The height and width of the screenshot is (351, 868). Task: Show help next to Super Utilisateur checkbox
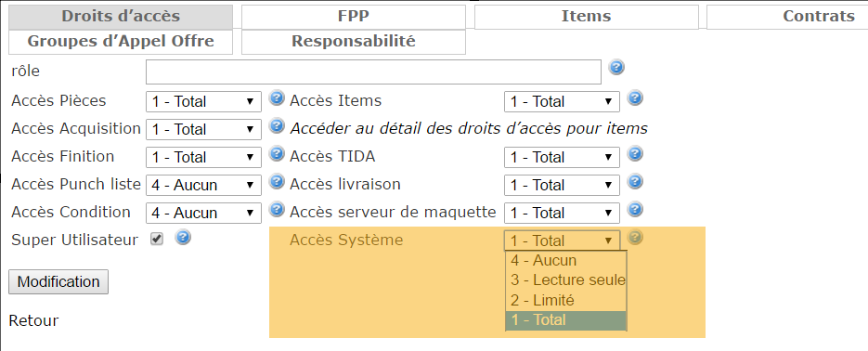click(183, 238)
